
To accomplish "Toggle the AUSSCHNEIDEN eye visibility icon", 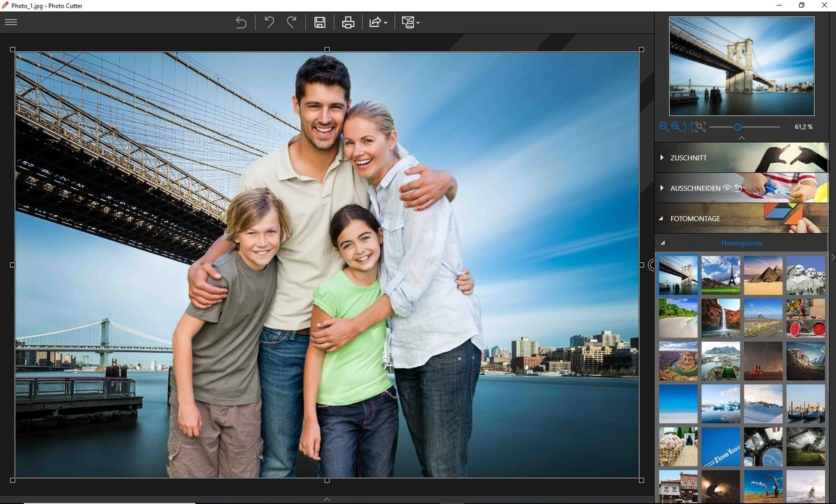I will pos(727,188).
